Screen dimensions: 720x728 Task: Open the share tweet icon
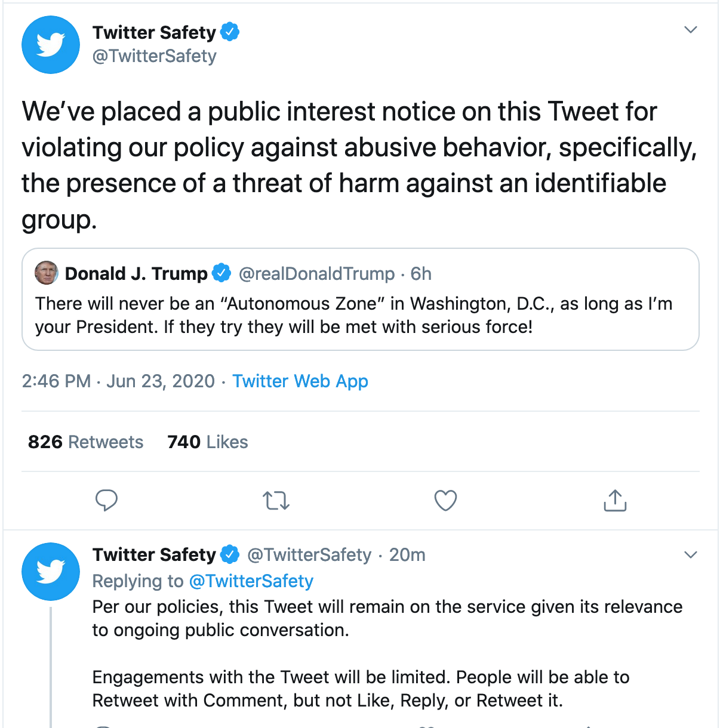click(615, 500)
